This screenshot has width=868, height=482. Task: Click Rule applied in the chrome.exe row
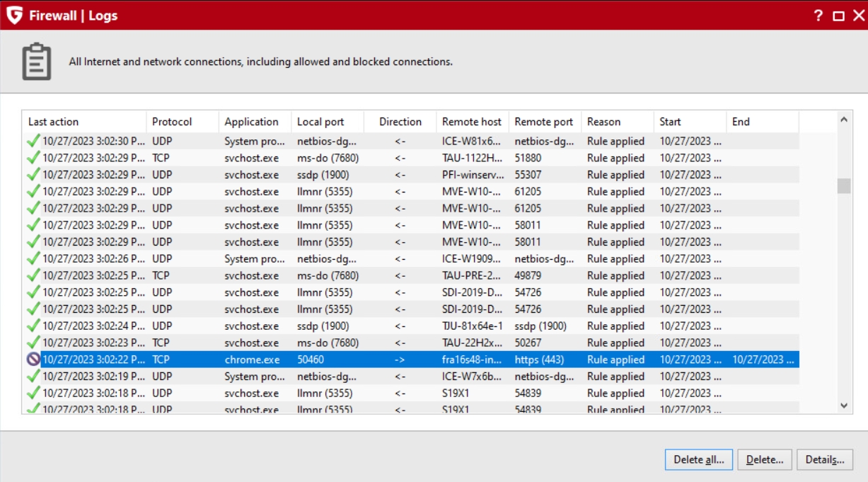[615, 360]
